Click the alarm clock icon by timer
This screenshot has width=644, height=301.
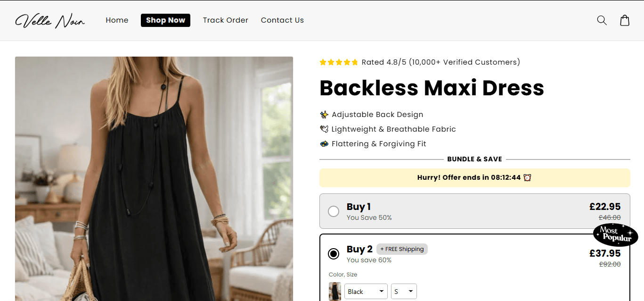coord(527,178)
